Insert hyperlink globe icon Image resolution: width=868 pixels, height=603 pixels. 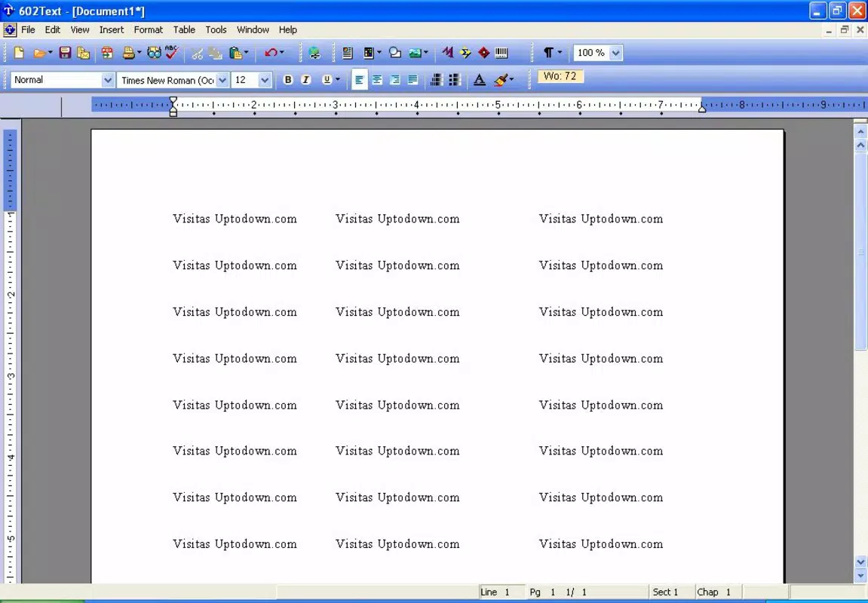click(x=314, y=53)
